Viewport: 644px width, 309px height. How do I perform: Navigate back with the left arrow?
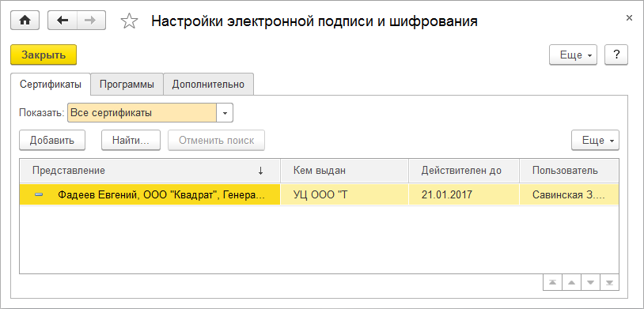click(63, 21)
